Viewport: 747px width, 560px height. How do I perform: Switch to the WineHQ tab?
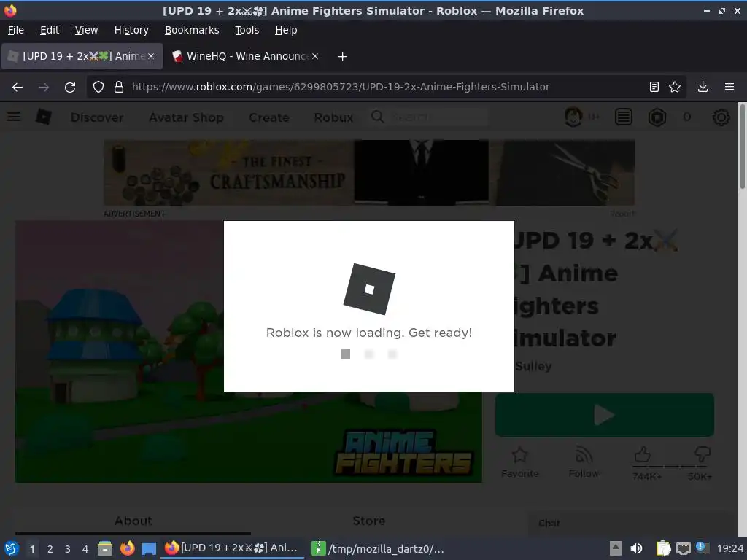pos(246,56)
